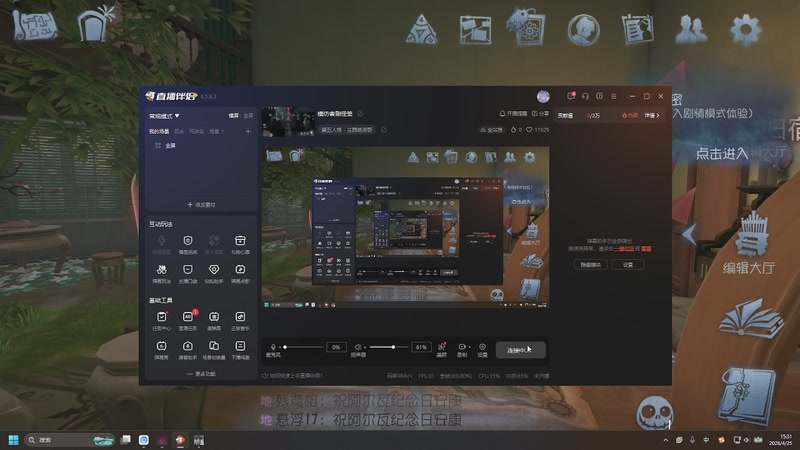
Task: Click the stream cover thumbnail
Action: (288, 121)
